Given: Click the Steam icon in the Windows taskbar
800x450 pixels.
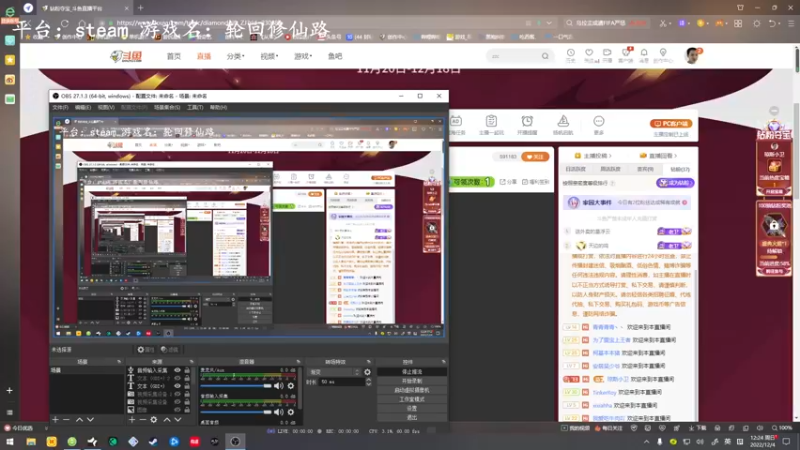Looking at the screenshot, I should pyautogui.click(x=153, y=441).
